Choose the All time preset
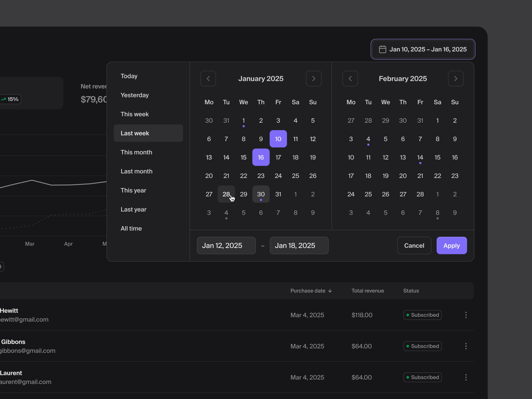532x399 pixels. point(131,228)
